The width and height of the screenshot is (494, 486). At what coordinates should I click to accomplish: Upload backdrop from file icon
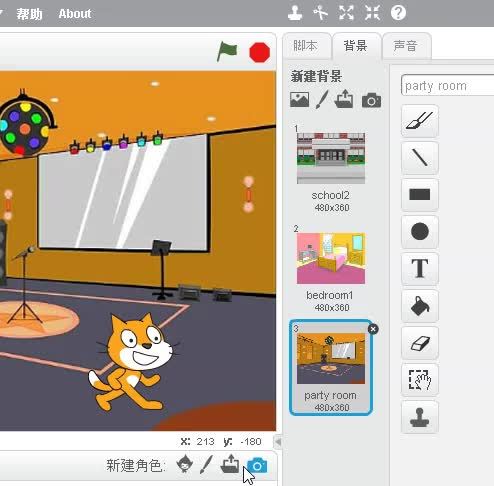click(344, 99)
